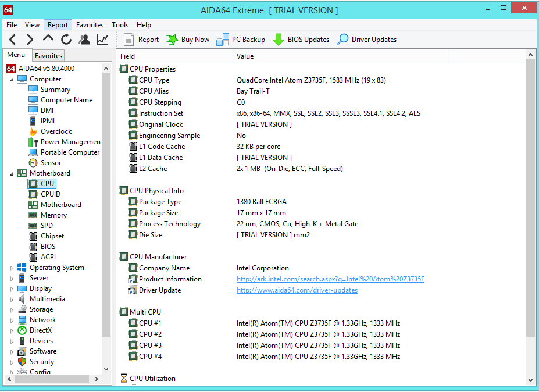Image resolution: width=539 pixels, height=392 pixels.
Task: Collapse the Motherboard tree node
Action: (x=12, y=173)
